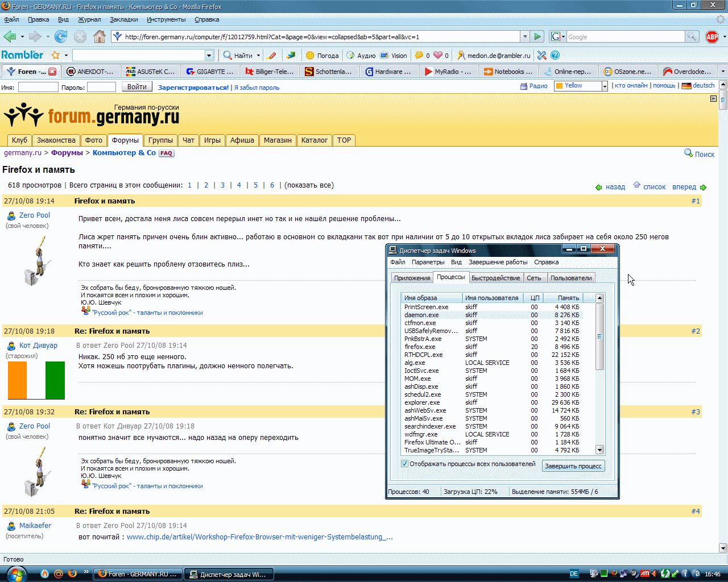
Task: Reload the page with refresh icon
Action: pyautogui.click(x=61, y=37)
